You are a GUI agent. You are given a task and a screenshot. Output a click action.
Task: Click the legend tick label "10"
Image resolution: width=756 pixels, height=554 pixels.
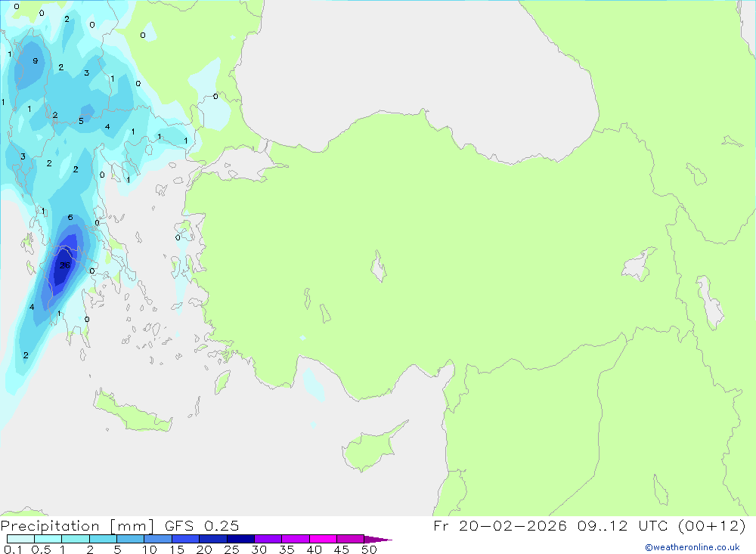tap(150, 549)
